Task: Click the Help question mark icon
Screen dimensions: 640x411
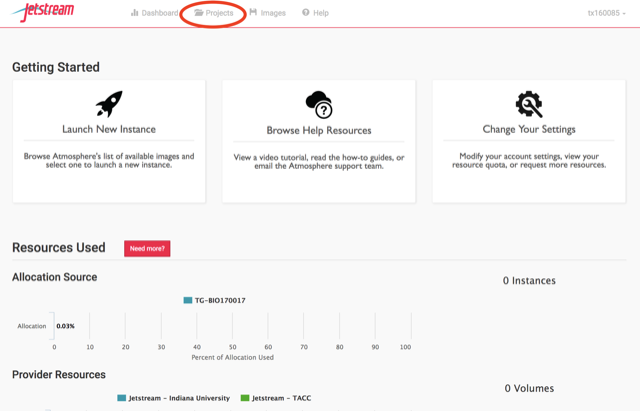Action: pyautogui.click(x=306, y=13)
